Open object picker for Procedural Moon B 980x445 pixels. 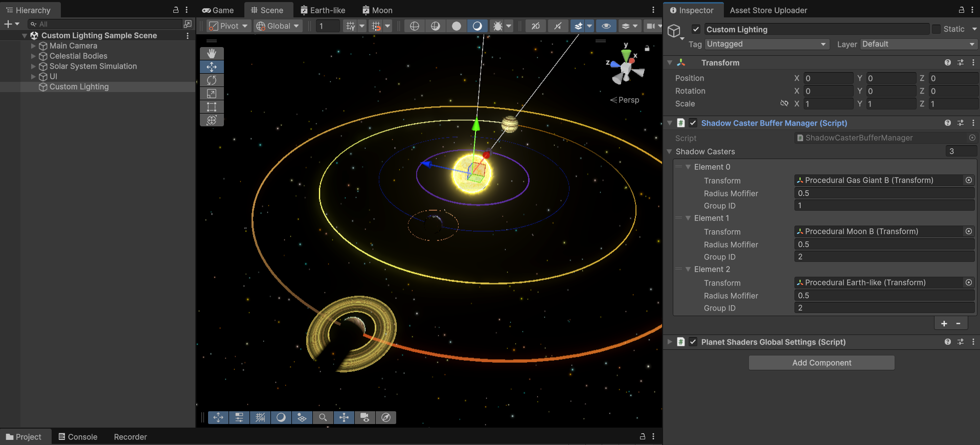pos(968,232)
